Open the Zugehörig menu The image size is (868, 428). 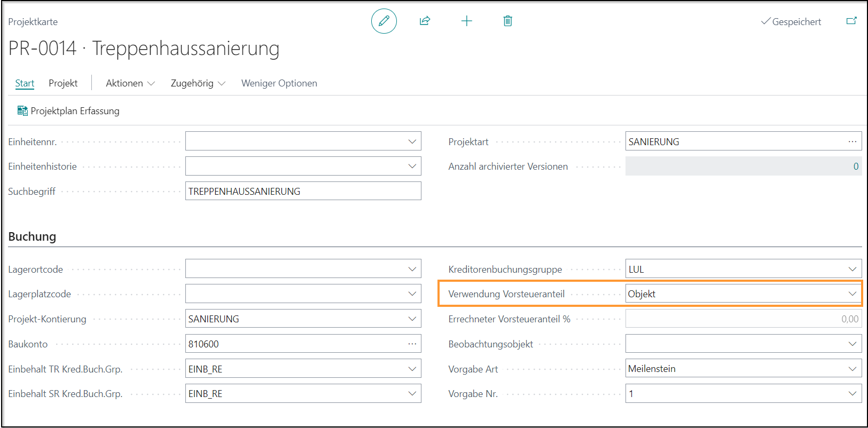point(198,83)
